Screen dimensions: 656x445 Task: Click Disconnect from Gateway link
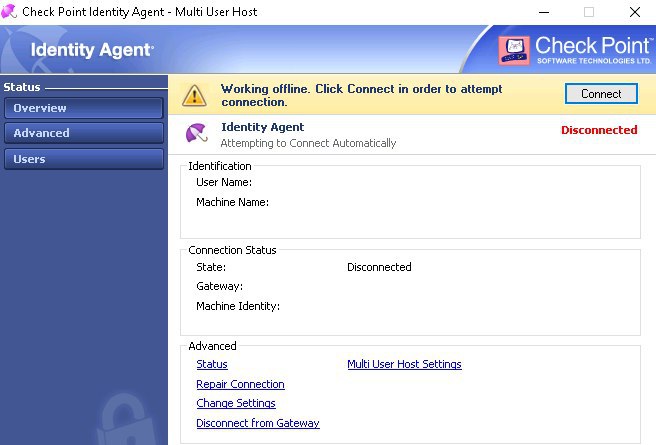tap(258, 423)
